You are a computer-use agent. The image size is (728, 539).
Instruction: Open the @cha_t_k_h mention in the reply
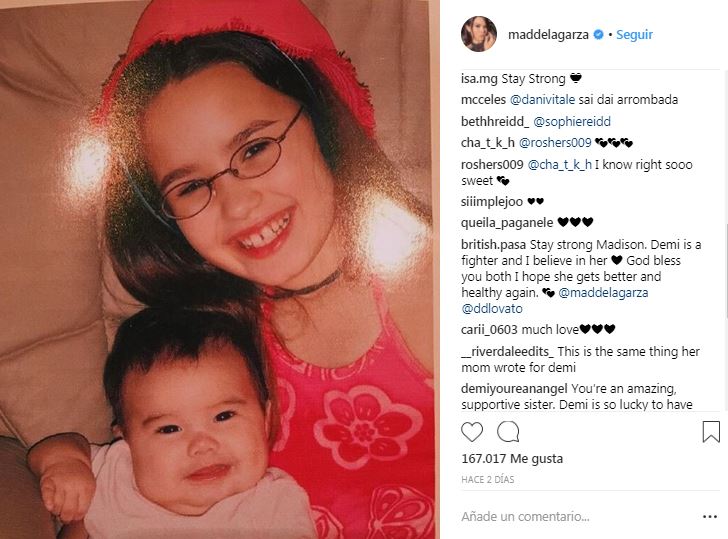coord(560,165)
